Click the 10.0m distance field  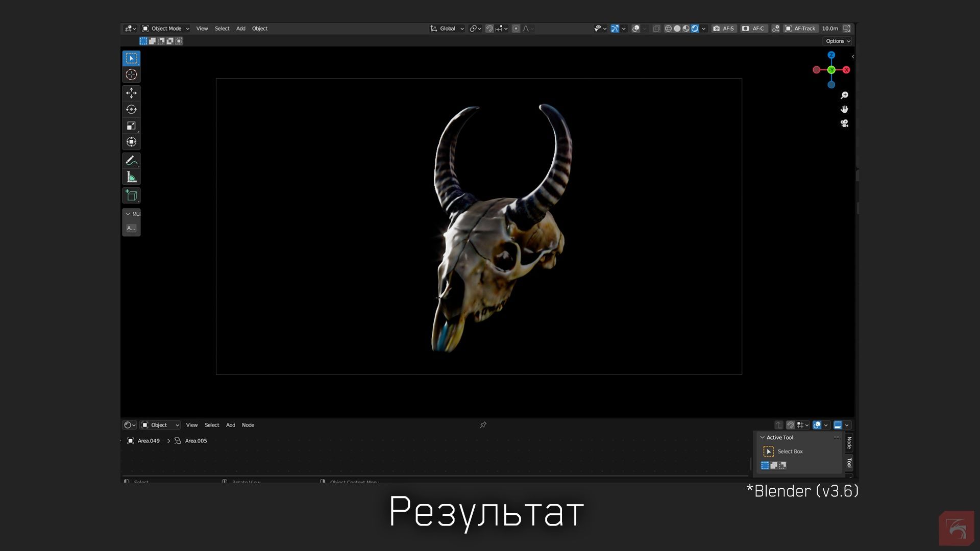click(x=830, y=29)
